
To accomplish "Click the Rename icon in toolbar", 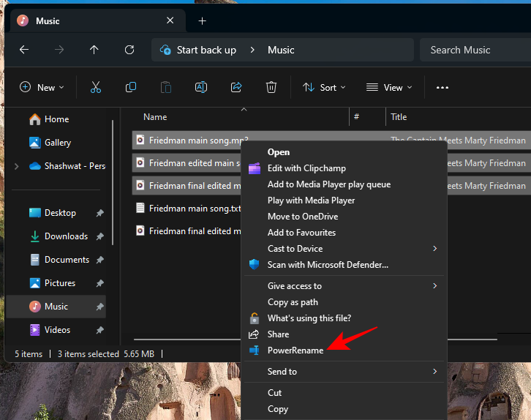I will [x=200, y=87].
